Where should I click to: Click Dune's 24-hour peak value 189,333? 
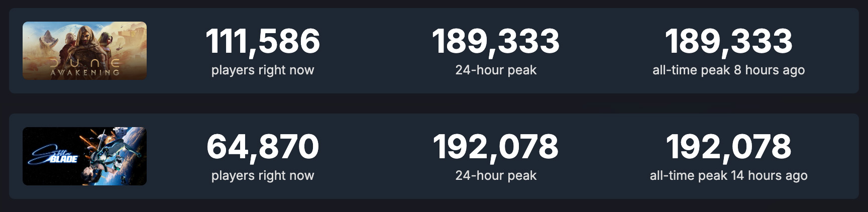[496, 41]
